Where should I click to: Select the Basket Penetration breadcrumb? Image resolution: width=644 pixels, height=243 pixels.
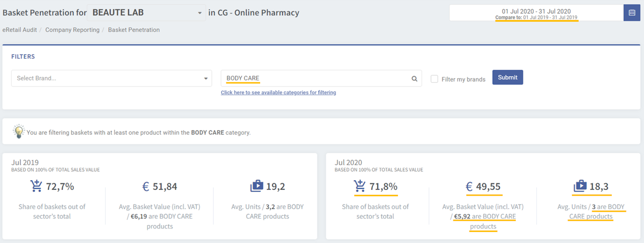click(134, 30)
